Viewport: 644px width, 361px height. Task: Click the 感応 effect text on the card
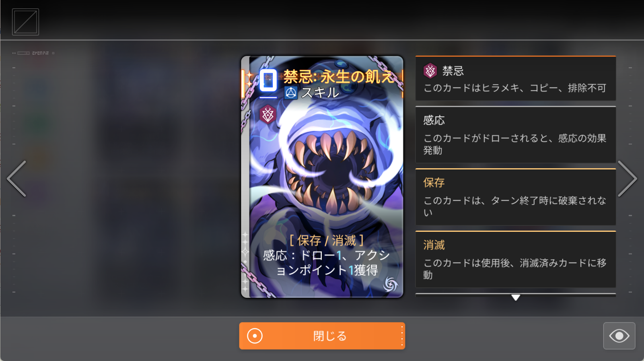(327, 262)
